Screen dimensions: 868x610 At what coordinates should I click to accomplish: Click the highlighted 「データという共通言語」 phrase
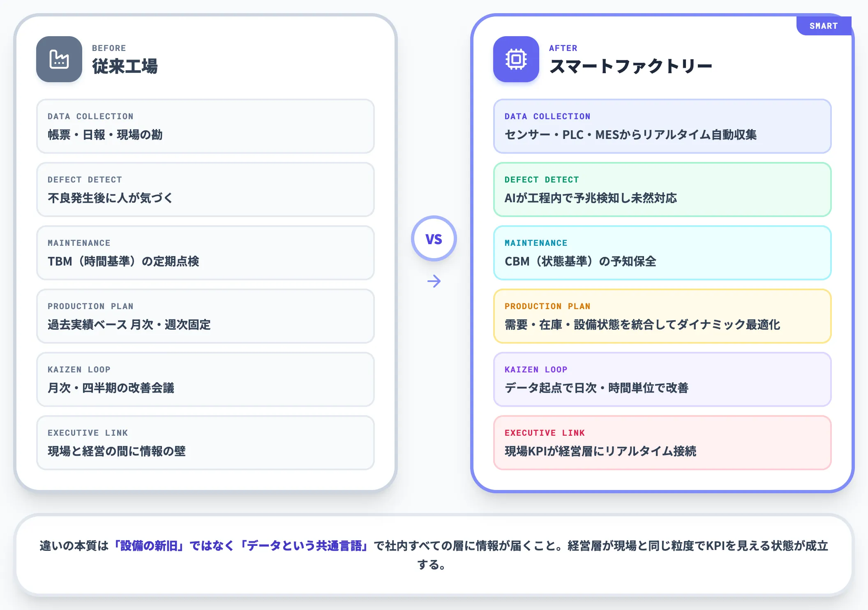coord(304,546)
